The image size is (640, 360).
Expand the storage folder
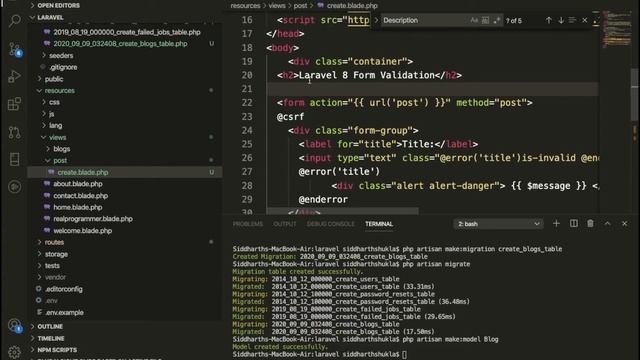tap(56, 254)
